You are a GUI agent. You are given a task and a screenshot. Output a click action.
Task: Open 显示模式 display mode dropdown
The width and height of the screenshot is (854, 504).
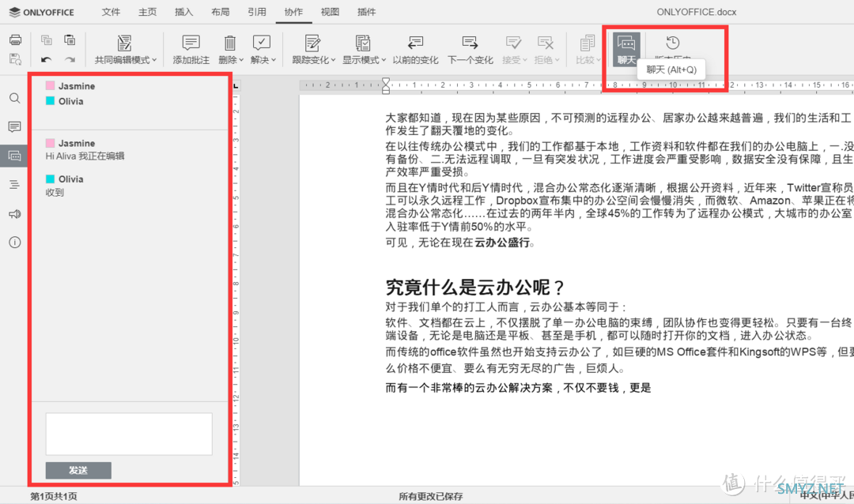364,50
